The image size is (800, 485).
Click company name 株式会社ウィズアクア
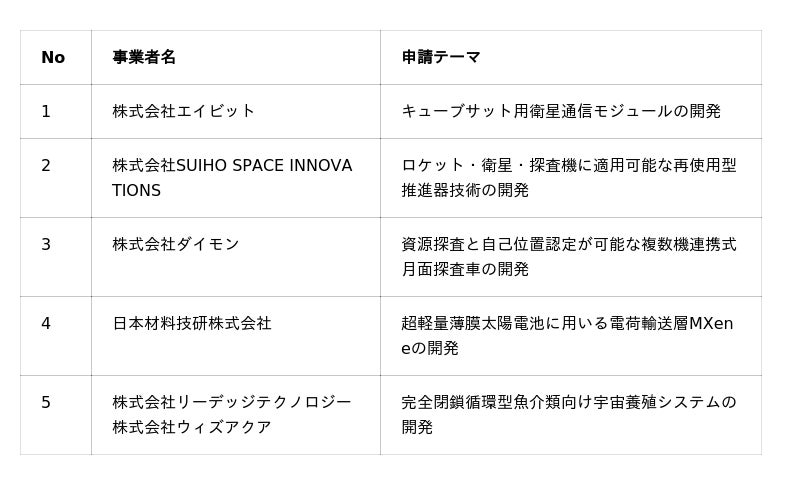(x=192, y=428)
